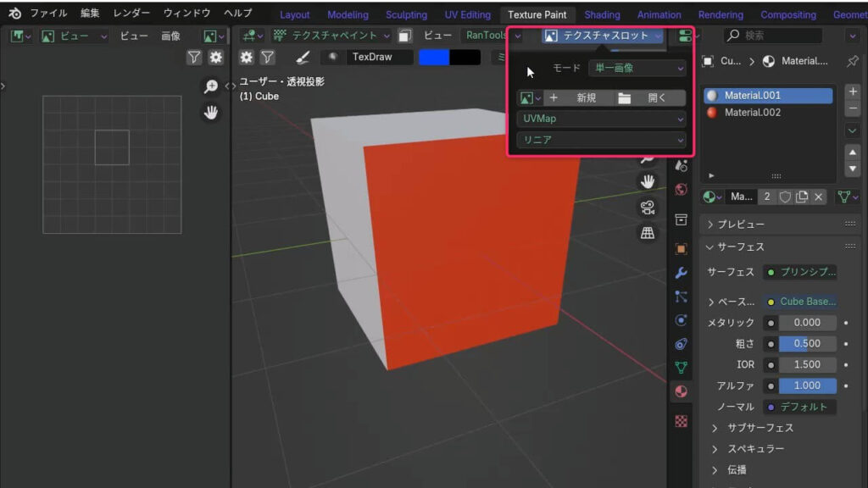Duplicate the material with copy icon
Screen dimensions: 868x488
click(802, 197)
